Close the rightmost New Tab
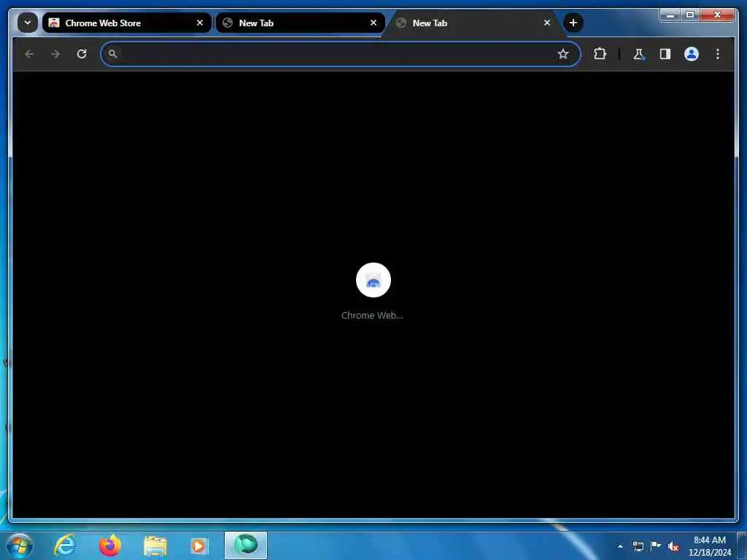 (x=547, y=23)
